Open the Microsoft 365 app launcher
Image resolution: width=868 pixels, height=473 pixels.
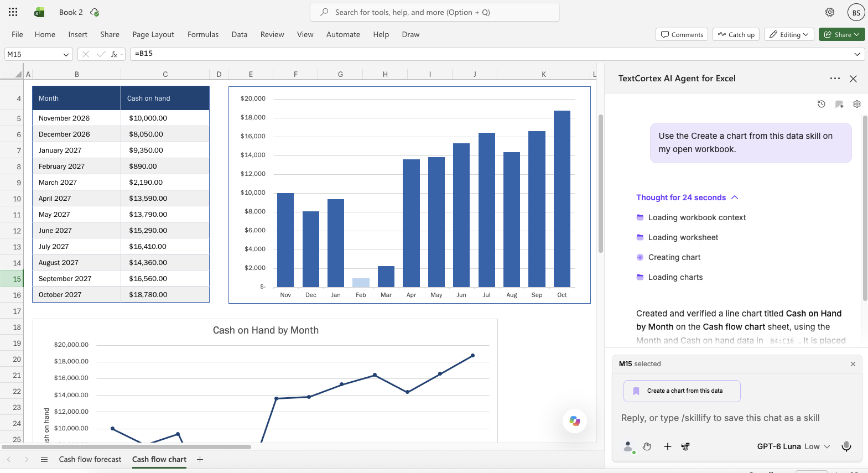point(13,12)
